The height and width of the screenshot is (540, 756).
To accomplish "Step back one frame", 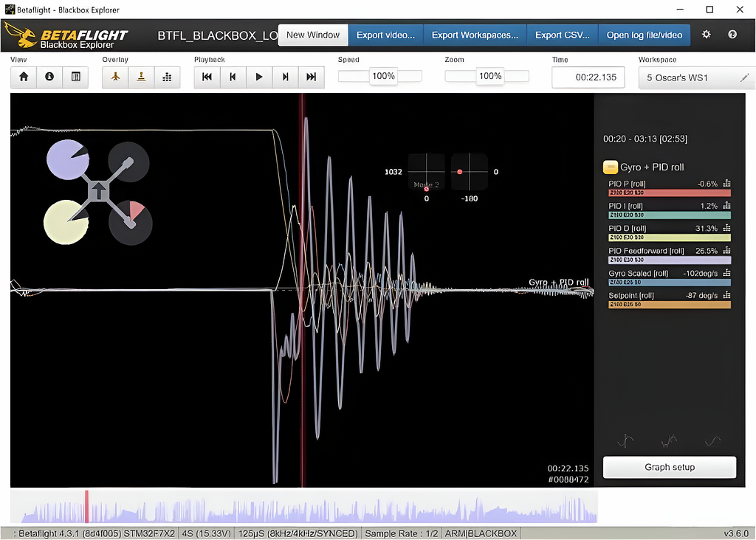I will pyautogui.click(x=233, y=77).
